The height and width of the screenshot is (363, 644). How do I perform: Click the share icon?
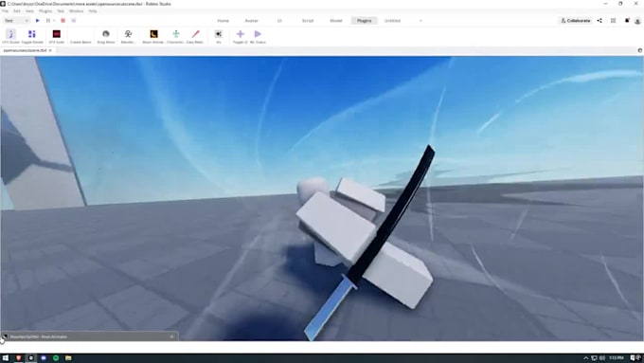click(x=599, y=21)
